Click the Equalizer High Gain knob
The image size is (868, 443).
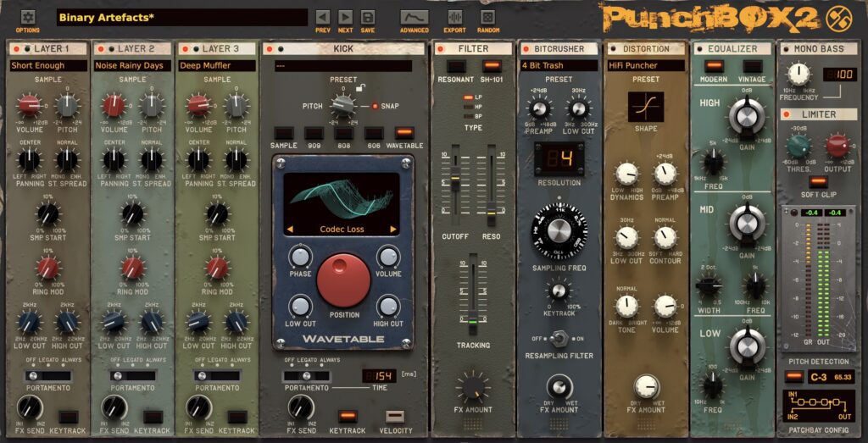pos(746,117)
